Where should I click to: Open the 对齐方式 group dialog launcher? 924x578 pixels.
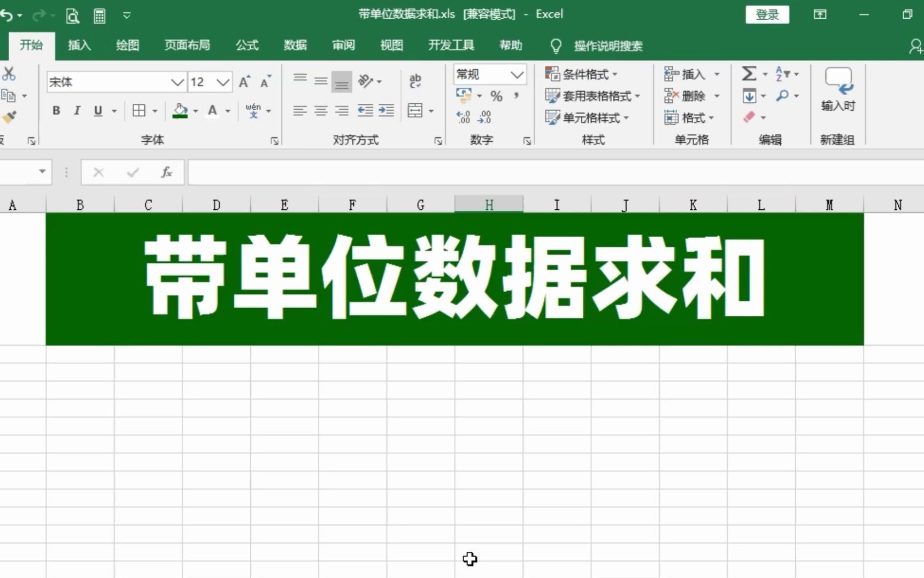(x=438, y=141)
